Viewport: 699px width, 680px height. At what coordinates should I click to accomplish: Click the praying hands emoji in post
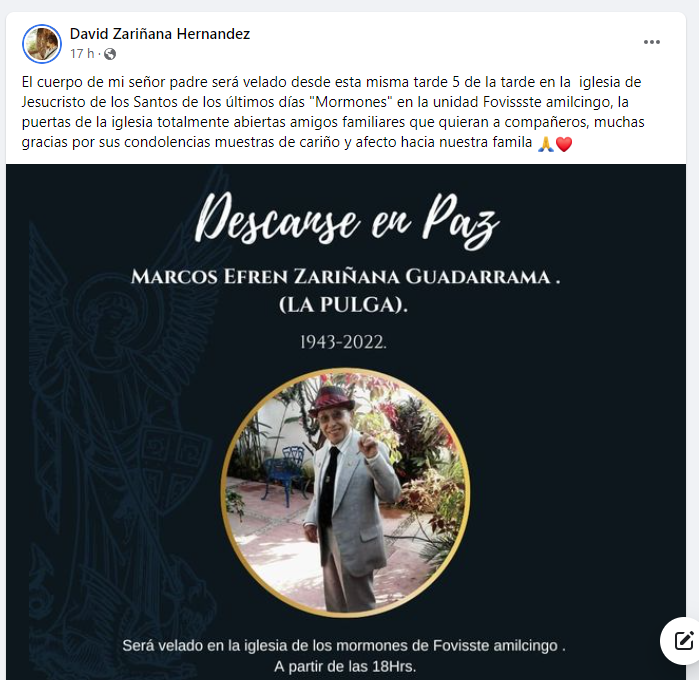click(546, 144)
